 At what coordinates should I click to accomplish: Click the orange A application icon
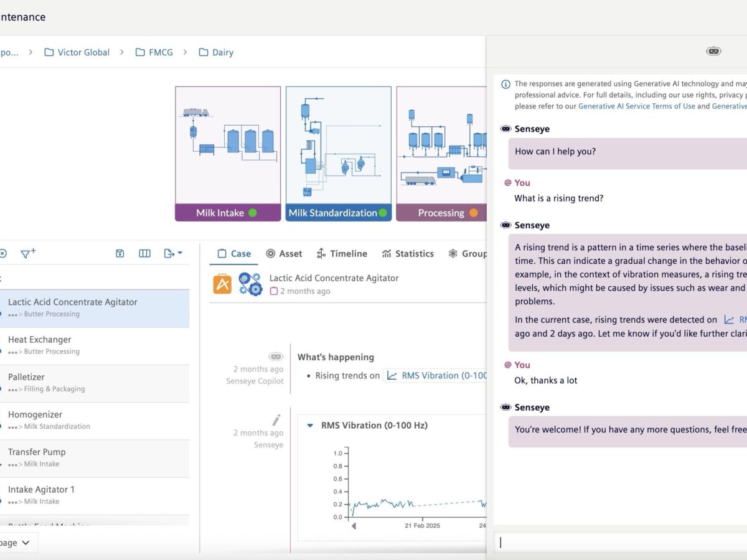tap(222, 284)
